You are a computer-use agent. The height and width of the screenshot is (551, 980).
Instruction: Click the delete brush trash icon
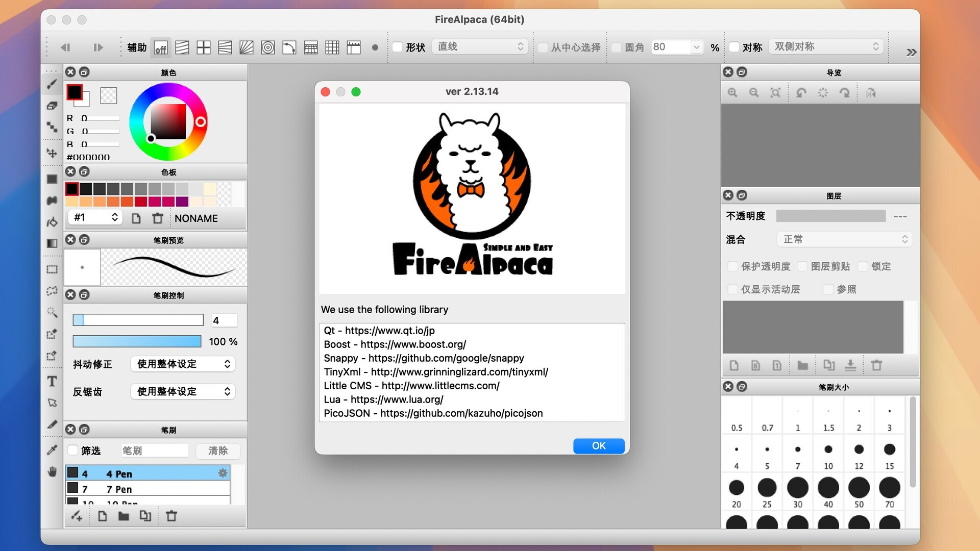[x=171, y=516]
